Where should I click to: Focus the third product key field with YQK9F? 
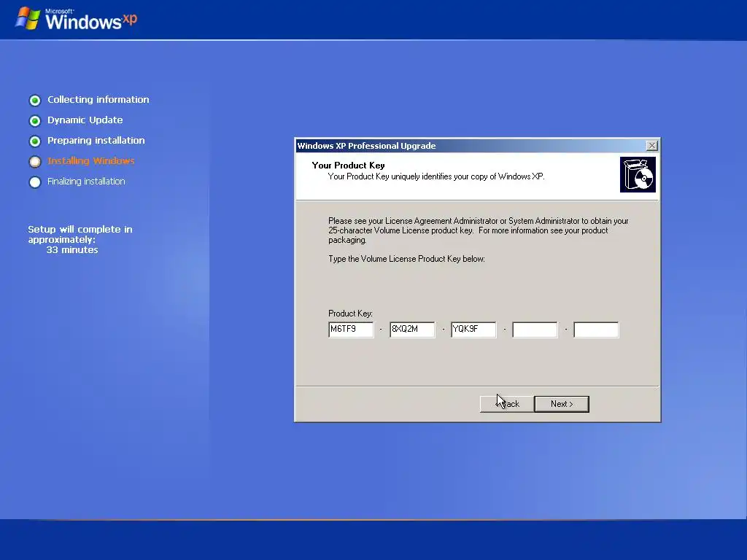(473, 330)
